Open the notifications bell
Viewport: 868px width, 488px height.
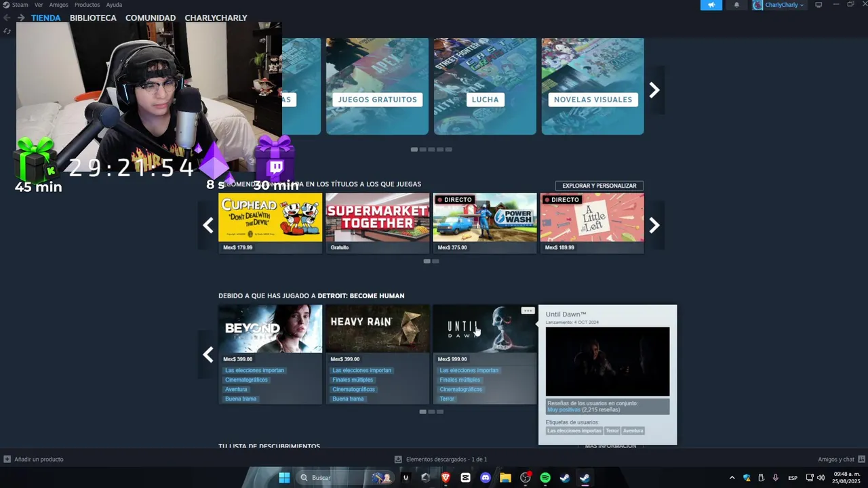[x=736, y=5]
